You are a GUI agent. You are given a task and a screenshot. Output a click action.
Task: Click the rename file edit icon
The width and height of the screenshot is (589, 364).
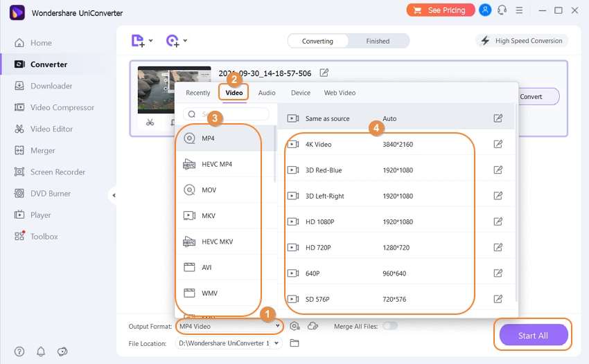coord(324,73)
